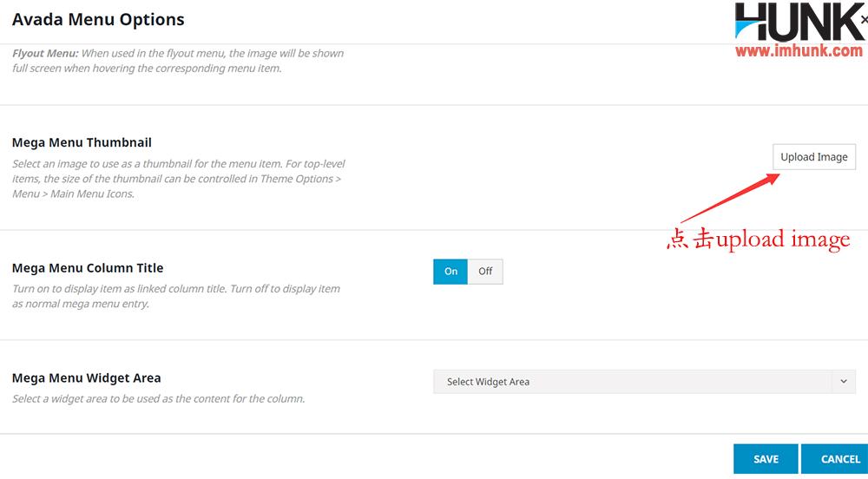Click the Flyout Menu description text
Viewport: 868px width, 479px height.
click(x=178, y=61)
